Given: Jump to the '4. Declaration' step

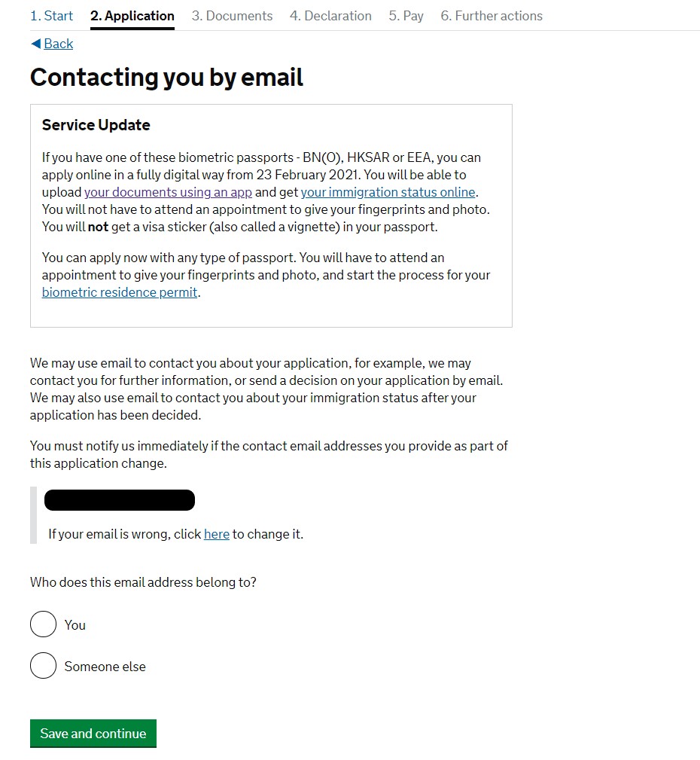Looking at the screenshot, I should pyautogui.click(x=330, y=16).
